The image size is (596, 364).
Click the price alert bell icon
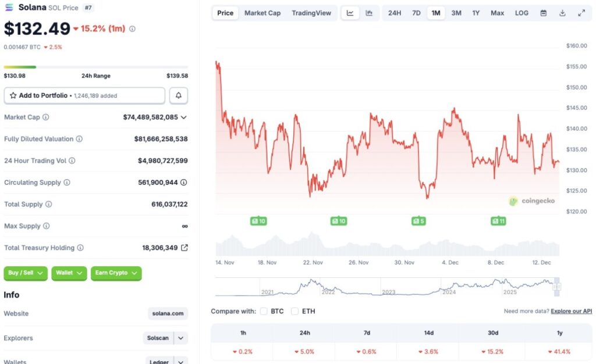tap(179, 95)
